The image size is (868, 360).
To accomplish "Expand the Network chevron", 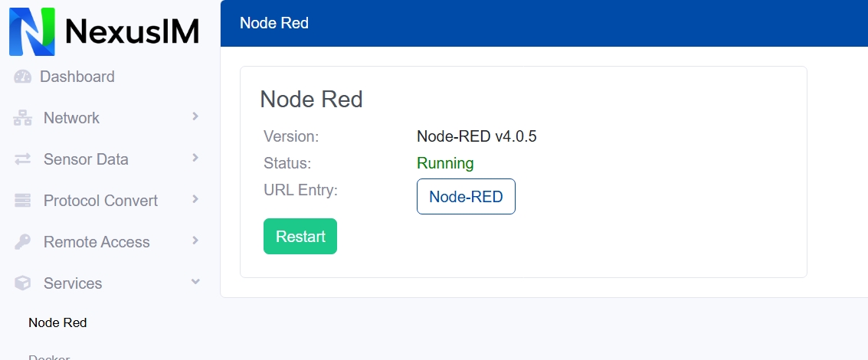I will [195, 116].
